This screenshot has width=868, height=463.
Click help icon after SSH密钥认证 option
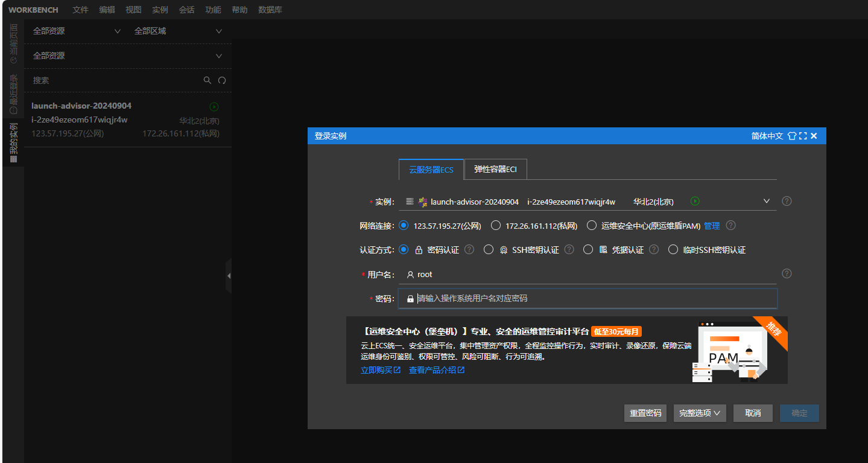point(569,249)
